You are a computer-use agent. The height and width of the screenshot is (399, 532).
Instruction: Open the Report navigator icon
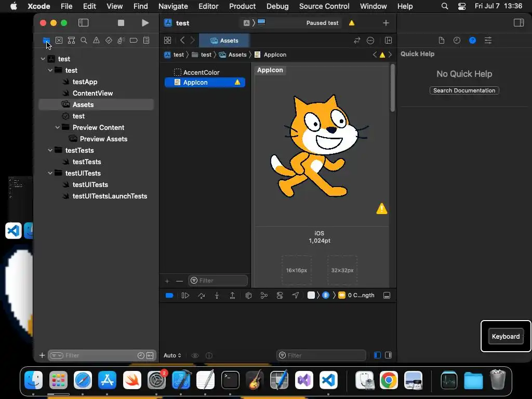point(146,41)
